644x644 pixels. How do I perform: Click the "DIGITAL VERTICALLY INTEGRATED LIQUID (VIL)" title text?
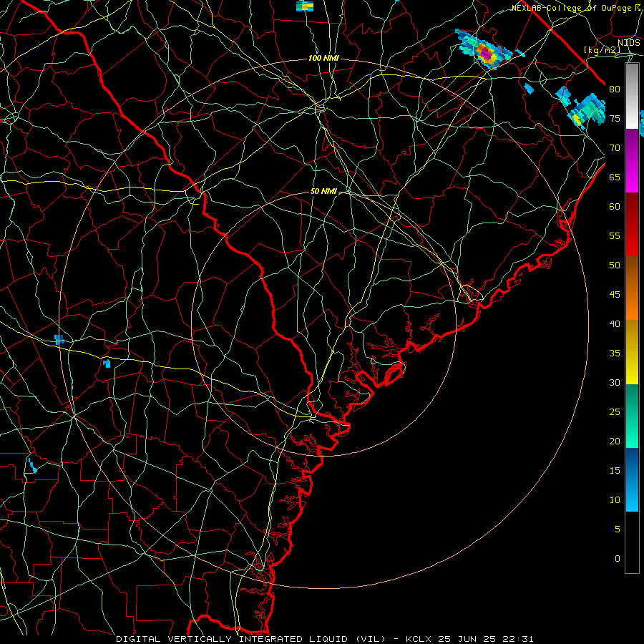click(x=251, y=639)
